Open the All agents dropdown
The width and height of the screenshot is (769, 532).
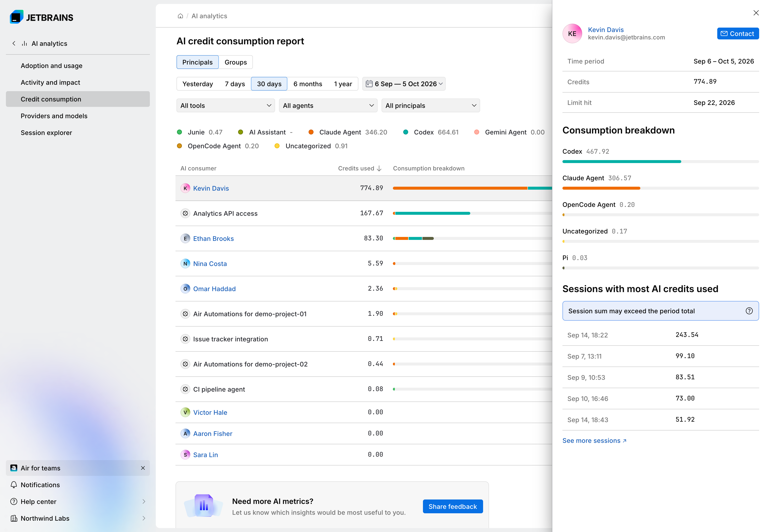pyautogui.click(x=328, y=105)
